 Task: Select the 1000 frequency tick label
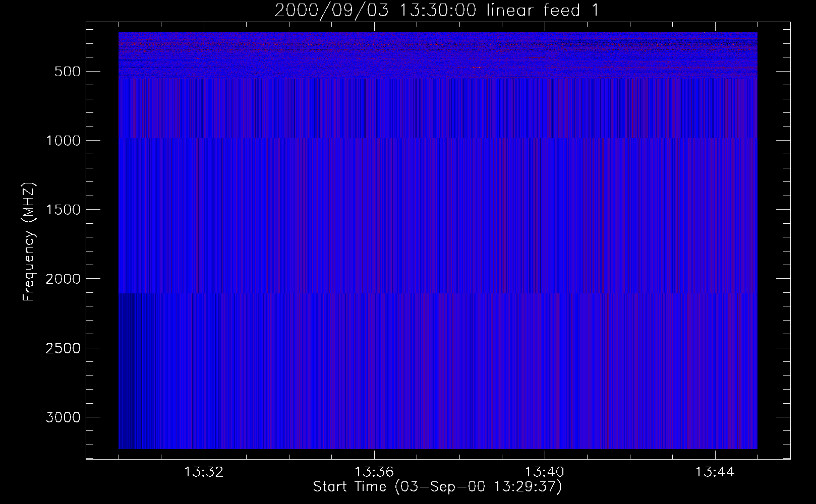point(63,141)
